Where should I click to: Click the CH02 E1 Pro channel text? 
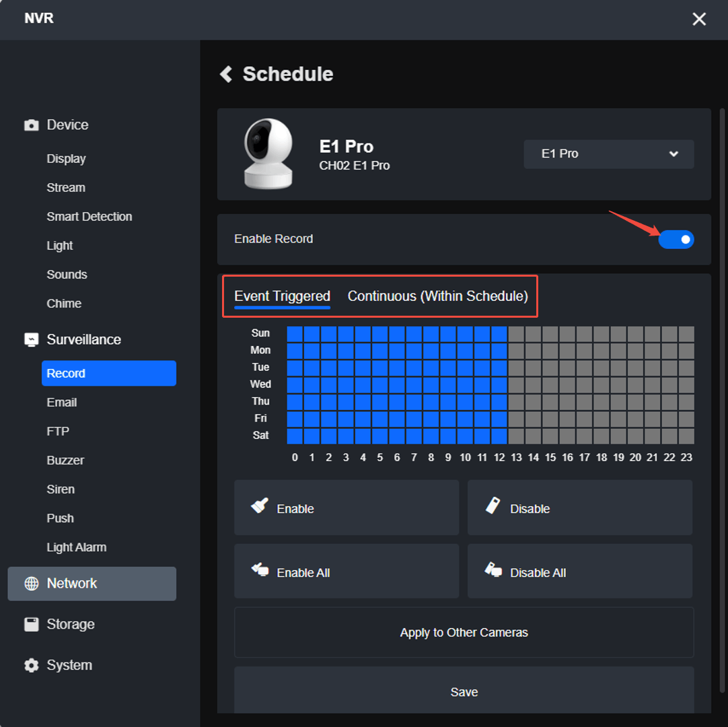coord(355,166)
